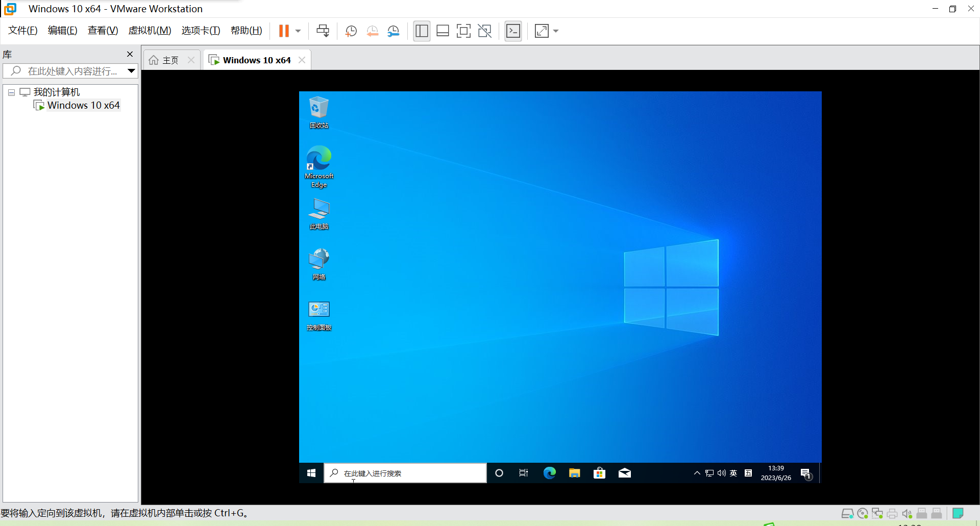This screenshot has height=526, width=980.
Task: Open the 文件(F) menu
Action: point(23,31)
